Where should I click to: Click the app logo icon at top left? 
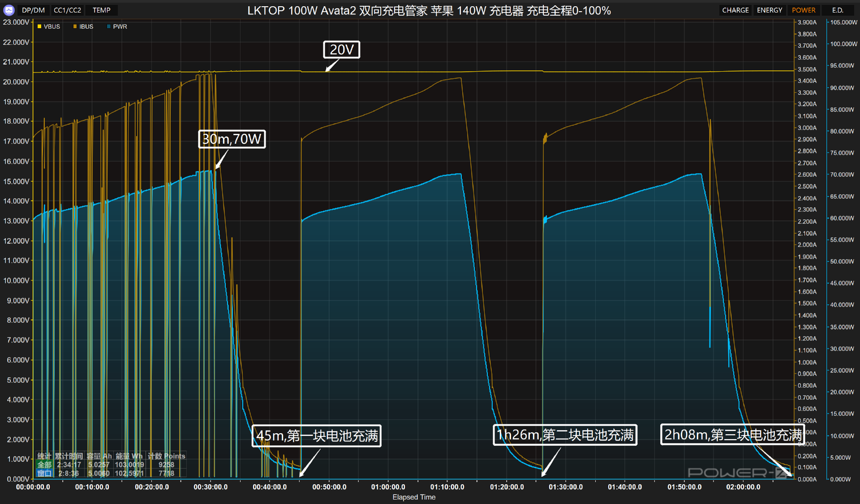click(x=9, y=10)
